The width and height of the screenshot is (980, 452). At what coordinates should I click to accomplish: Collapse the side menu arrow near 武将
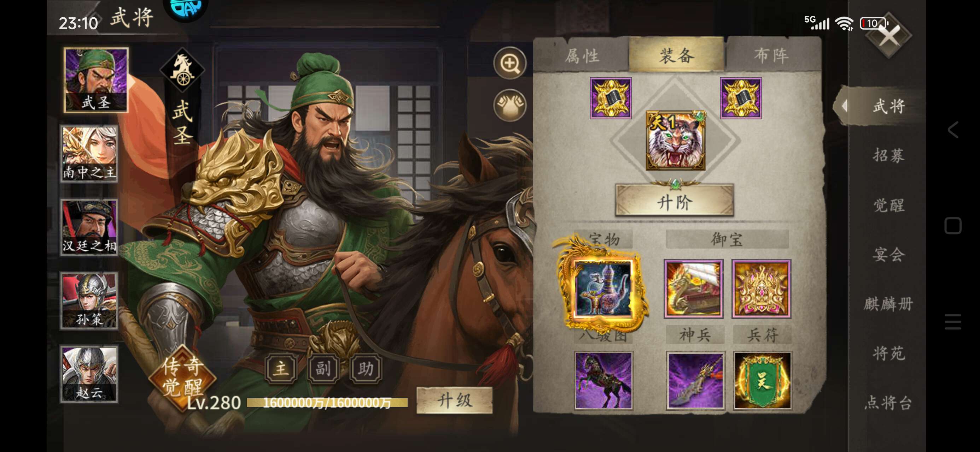pyautogui.click(x=845, y=106)
